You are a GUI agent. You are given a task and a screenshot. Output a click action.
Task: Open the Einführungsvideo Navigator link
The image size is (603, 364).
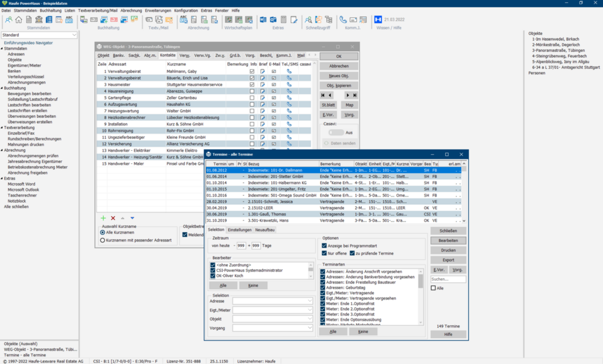28,43
